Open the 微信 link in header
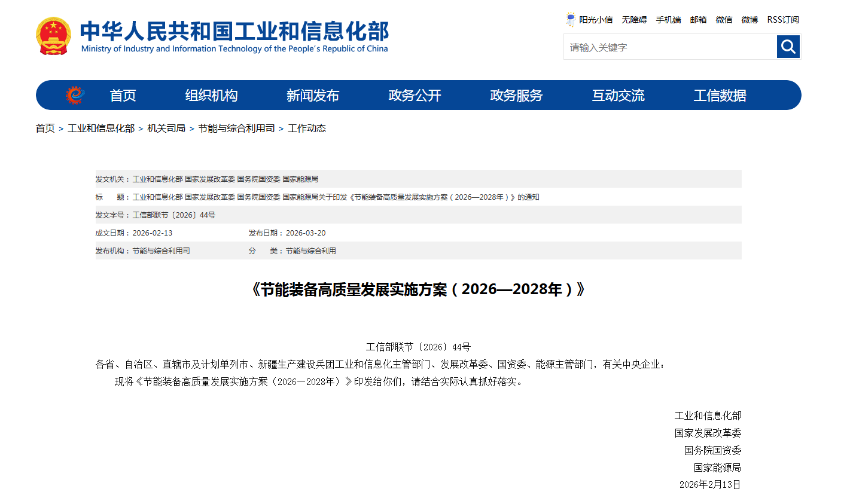This screenshot has width=847, height=504. click(724, 20)
